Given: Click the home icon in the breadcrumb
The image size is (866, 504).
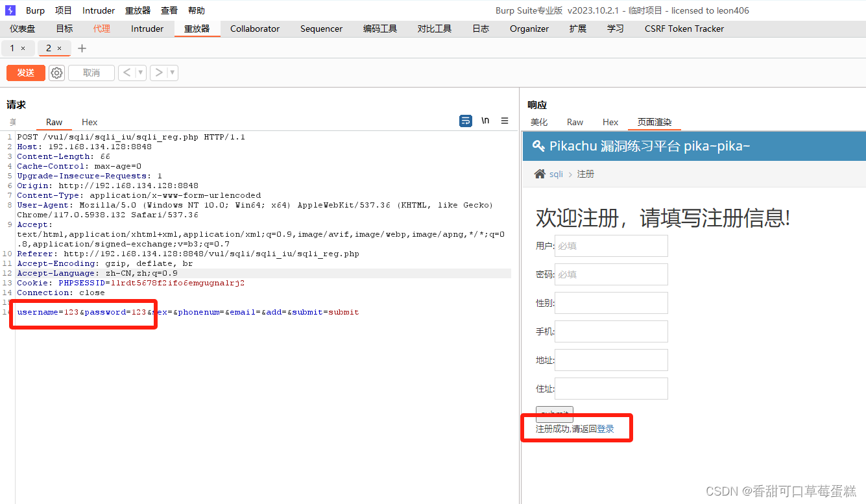Looking at the screenshot, I should tap(540, 174).
